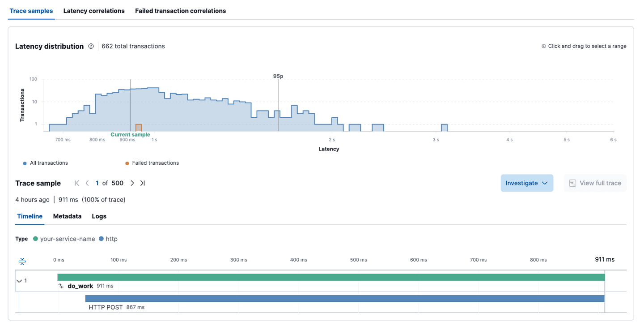
Task: Switch to the Metadata tab
Action: click(67, 216)
